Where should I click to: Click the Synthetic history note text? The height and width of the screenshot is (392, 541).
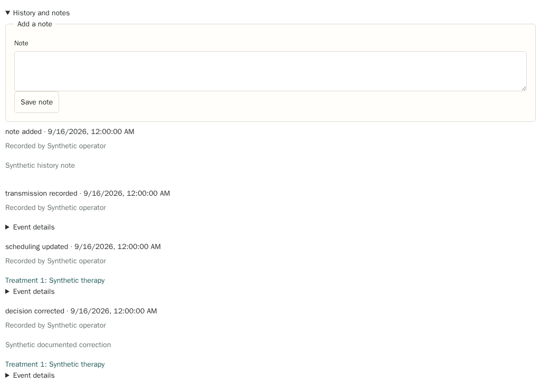[x=40, y=165]
